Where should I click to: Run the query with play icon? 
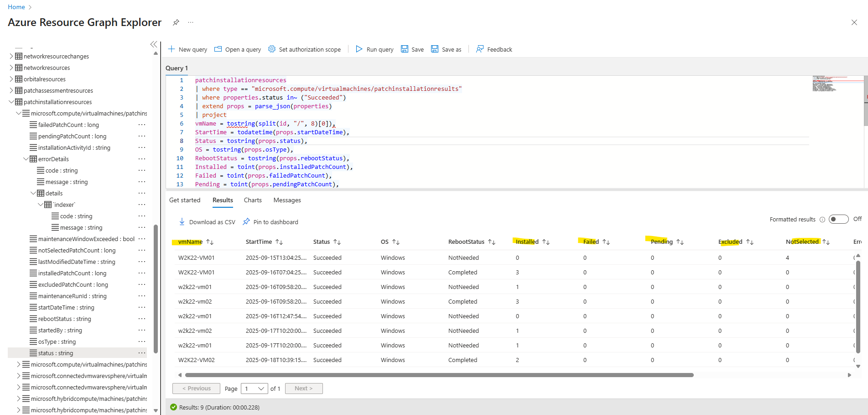(x=359, y=49)
